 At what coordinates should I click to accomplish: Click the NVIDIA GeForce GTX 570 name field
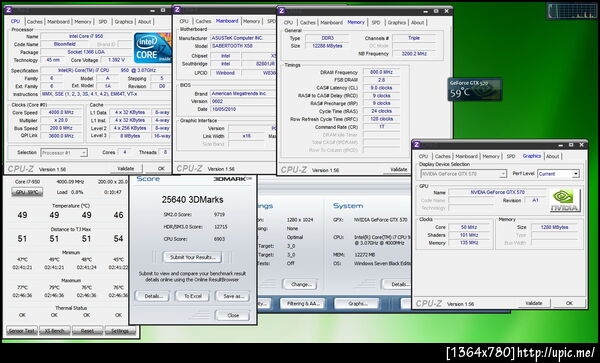[497, 192]
